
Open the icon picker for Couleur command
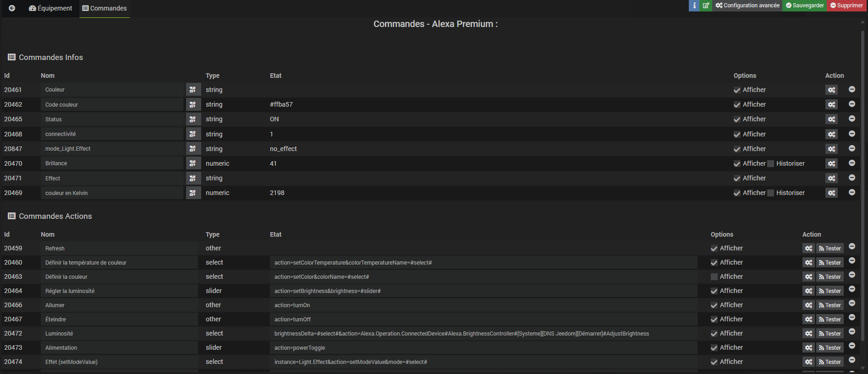193,90
